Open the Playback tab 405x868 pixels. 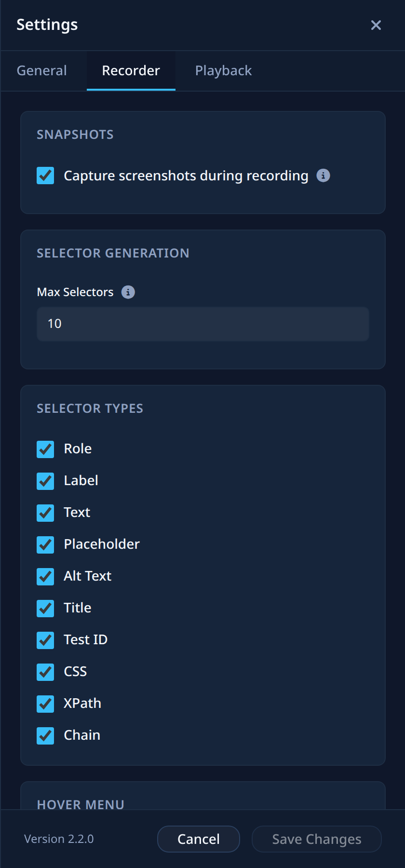click(x=223, y=71)
